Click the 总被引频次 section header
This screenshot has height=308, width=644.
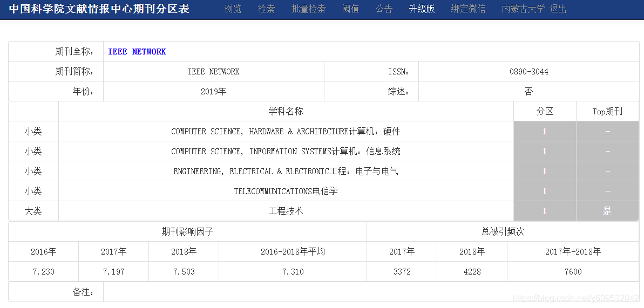[x=503, y=231]
